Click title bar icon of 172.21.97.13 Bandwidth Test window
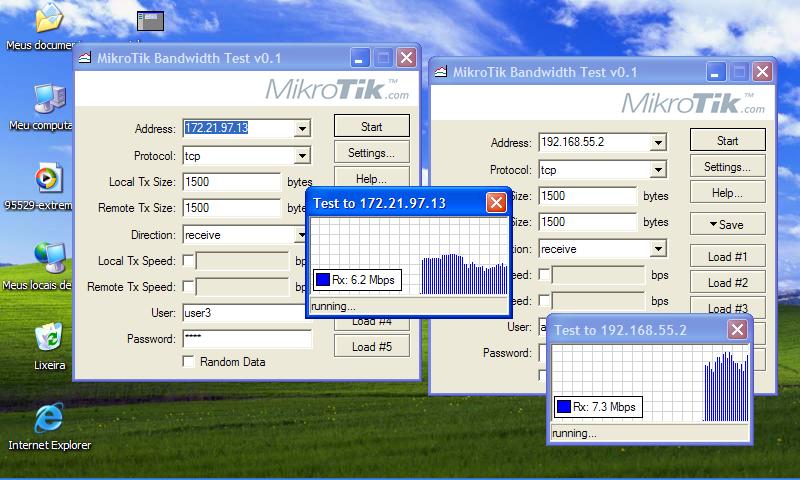This screenshot has height=480, width=800. [86, 58]
